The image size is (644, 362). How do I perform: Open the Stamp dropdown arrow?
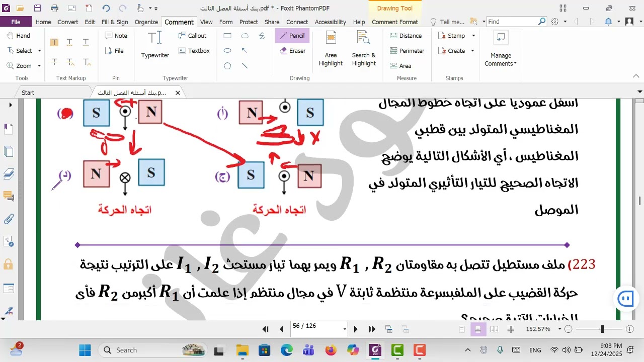tap(473, 36)
